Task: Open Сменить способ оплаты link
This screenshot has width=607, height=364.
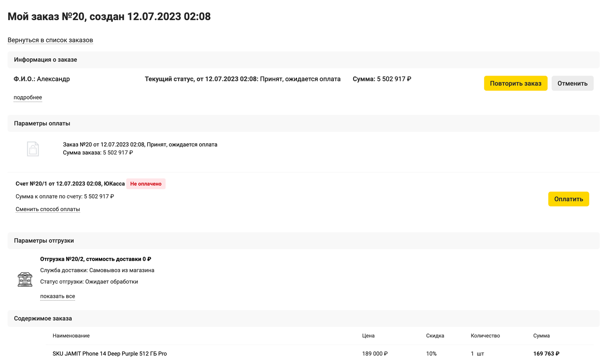Action: (48, 209)
